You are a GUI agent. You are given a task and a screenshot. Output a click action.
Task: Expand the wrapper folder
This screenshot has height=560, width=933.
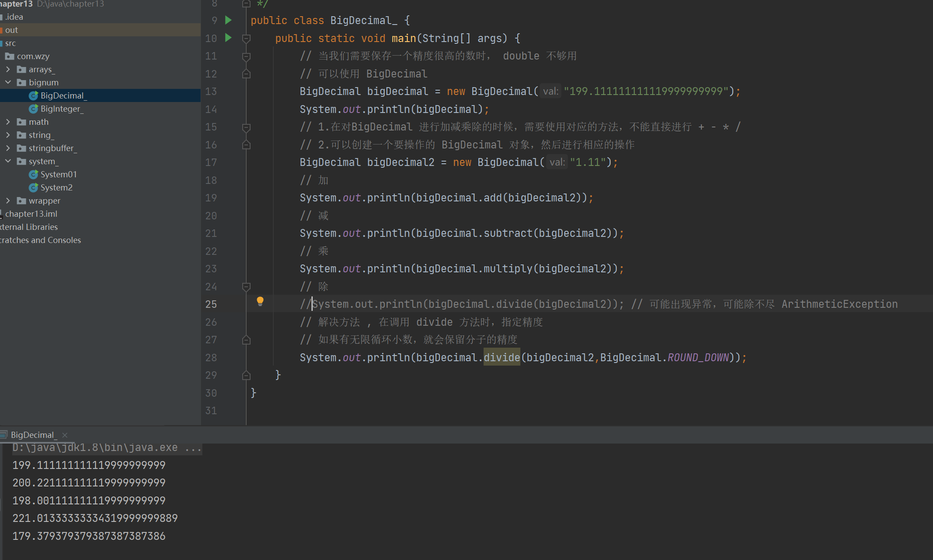coord(8,201)
